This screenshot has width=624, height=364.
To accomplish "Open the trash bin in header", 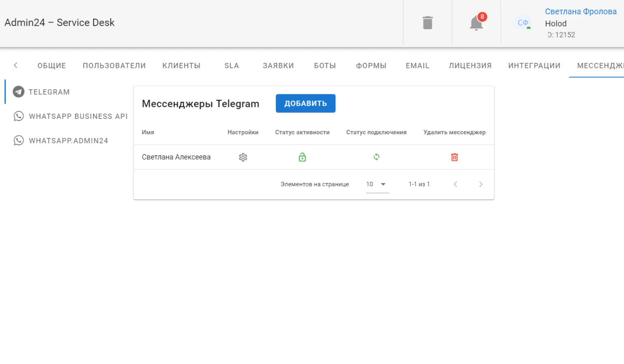I will (x=428, y=23).
